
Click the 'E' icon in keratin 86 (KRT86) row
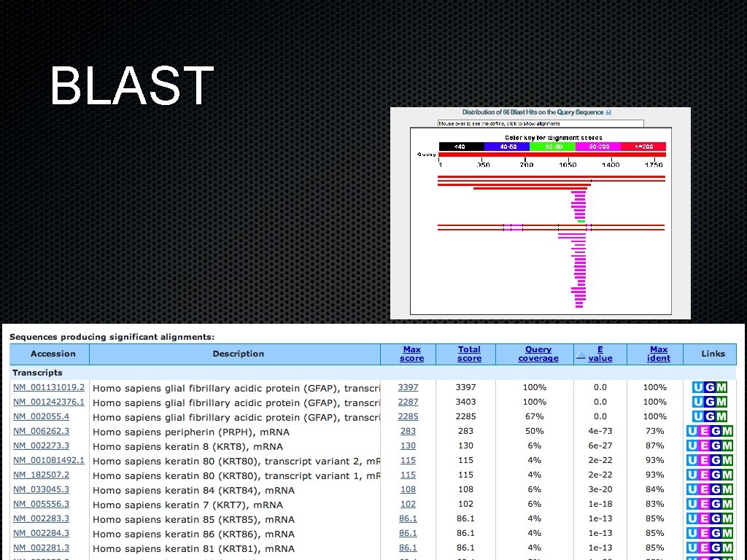[704, 533]
